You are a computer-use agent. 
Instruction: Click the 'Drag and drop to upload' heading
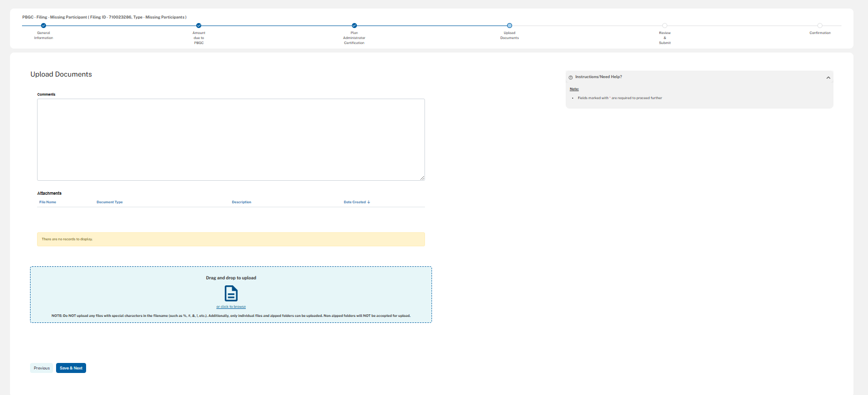pyautogui.click(x=231, y=278)
